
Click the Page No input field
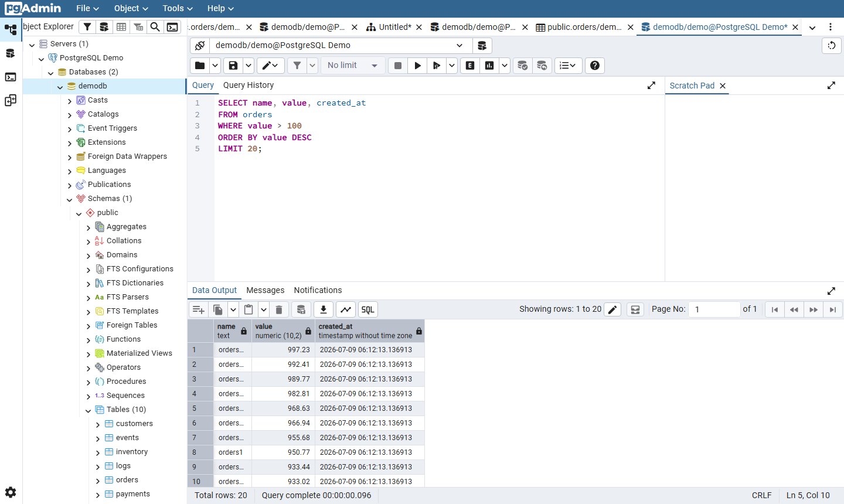pyautogui.click(x=714, y=309)
